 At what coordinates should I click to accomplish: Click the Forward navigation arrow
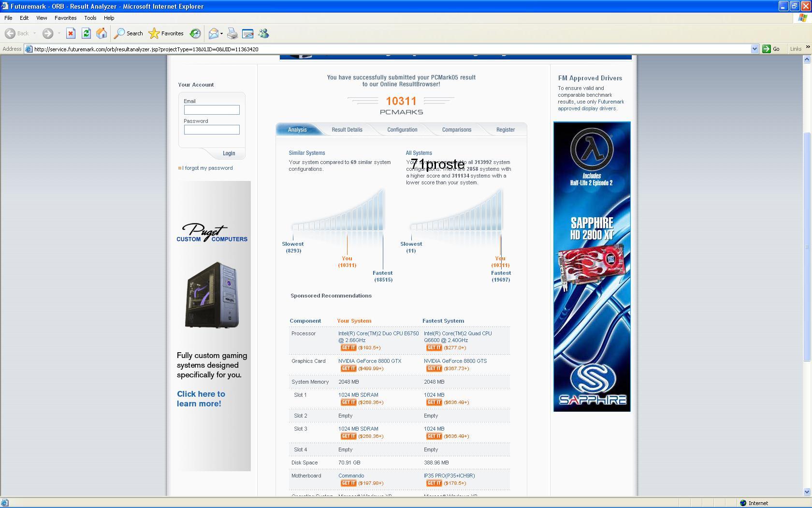point(47,33)
